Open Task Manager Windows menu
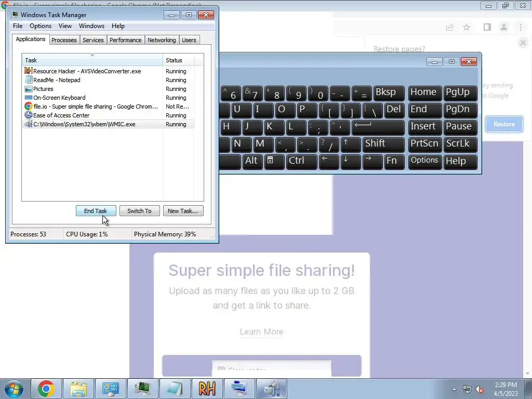The height and width of the screenshot is (399, 532). 91,26
